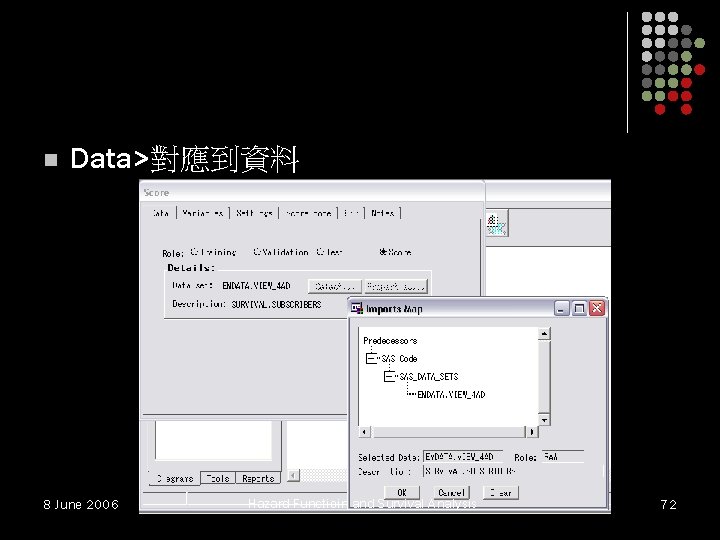
Task: Select the Predecessors root label
Action: [390, 341]
